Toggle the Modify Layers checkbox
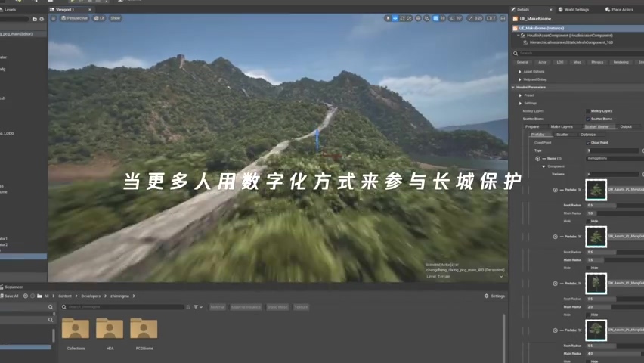The width and height of the screenshot is (644, 363). pyautogui.click(x=588, y=111)
